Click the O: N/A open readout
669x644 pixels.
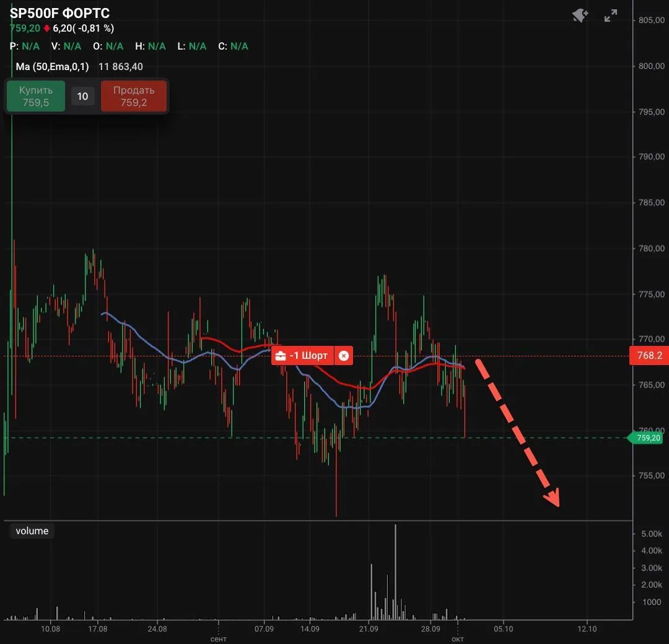pyautogui.click(x=108, y=46)
